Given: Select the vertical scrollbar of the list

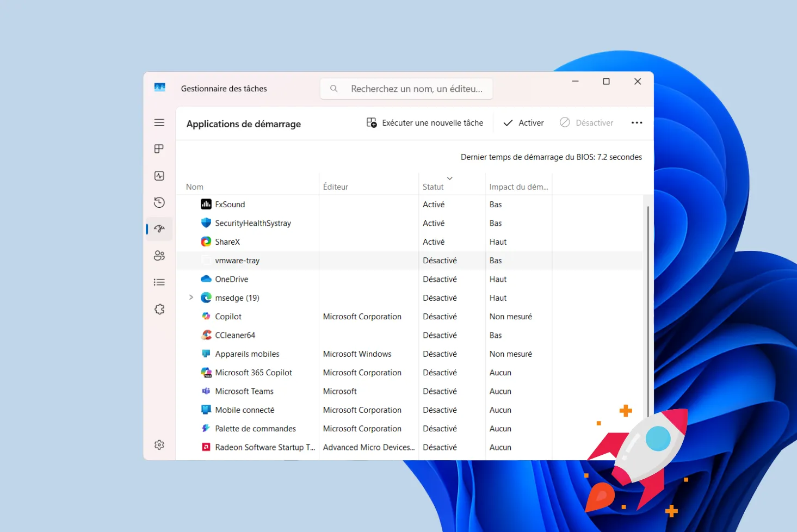Looking at the screenshot, I should tap(647, 305).
